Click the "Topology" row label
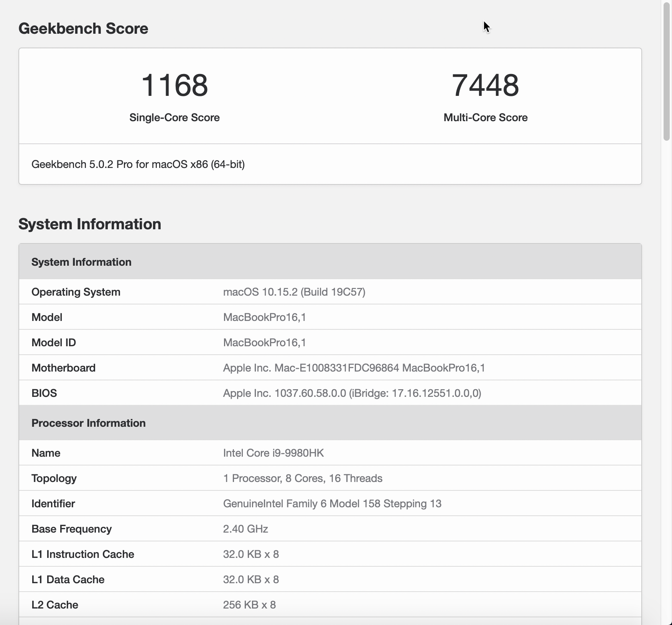Screen dimensions: 672x625 54,479
